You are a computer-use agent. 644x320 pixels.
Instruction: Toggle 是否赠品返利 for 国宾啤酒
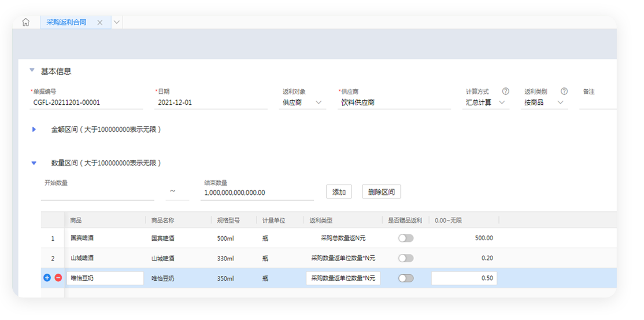pos(406,238)
